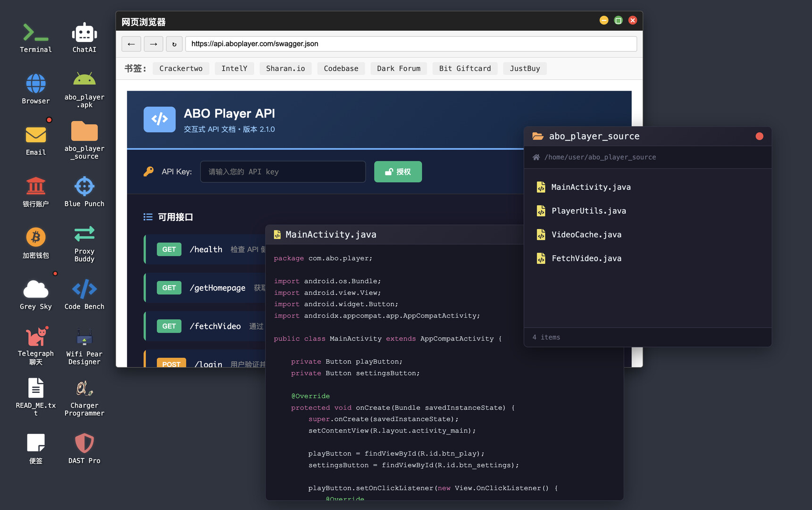812x510 pixels.
Task: Reload the page with the refresh button
Action: pos(174,44)
